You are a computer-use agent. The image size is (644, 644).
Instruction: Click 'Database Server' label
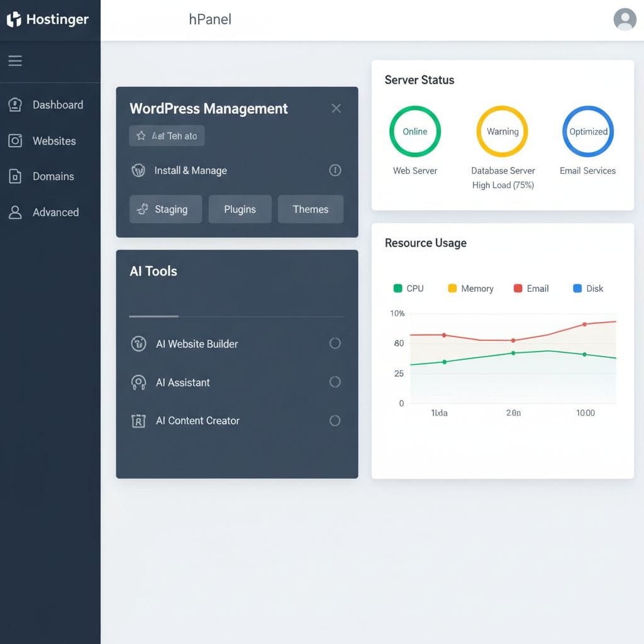click(x=503, y=170)
